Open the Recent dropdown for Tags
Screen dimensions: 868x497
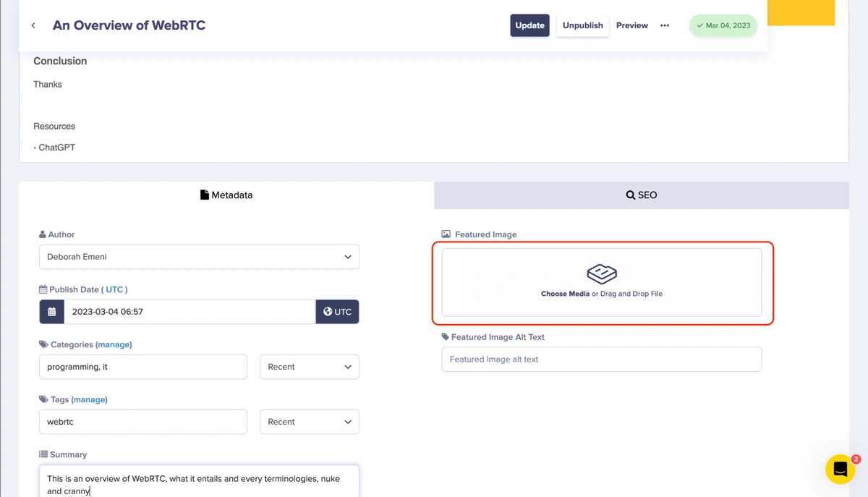point(309,422)
